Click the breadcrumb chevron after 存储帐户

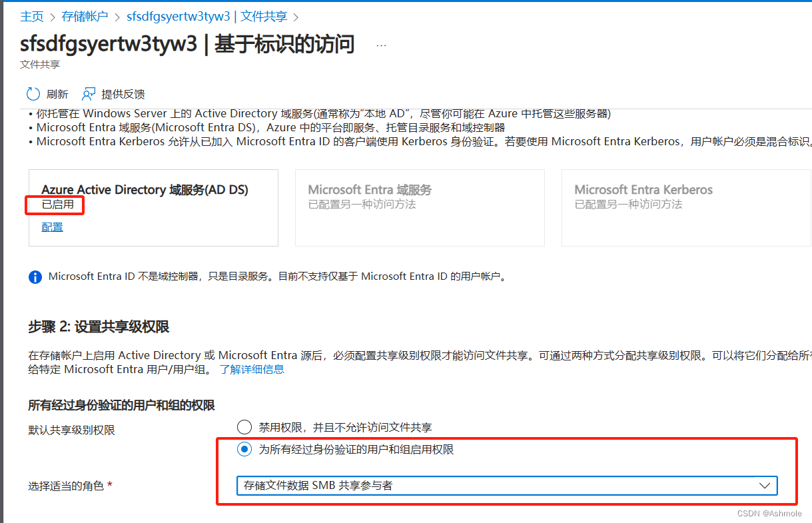click(x=117, y=17)
